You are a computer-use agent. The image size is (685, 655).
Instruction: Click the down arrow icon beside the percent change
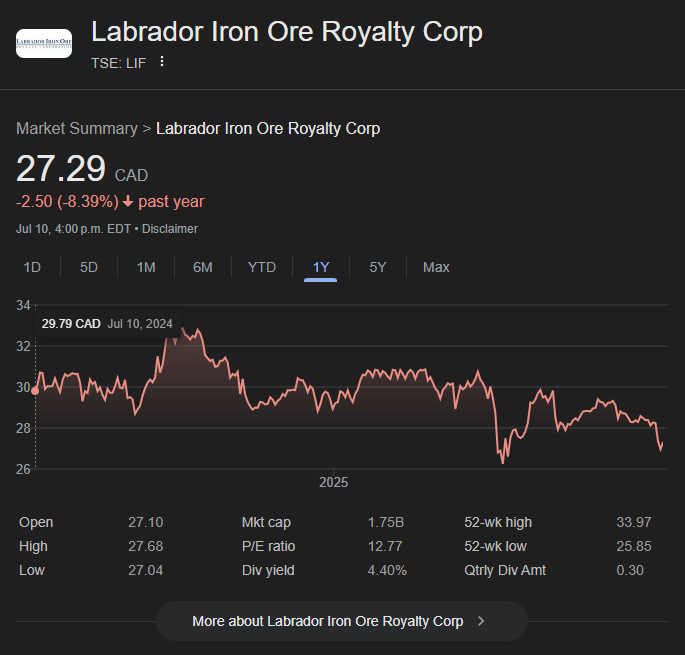pyautogui.click(x=128, y=201)
